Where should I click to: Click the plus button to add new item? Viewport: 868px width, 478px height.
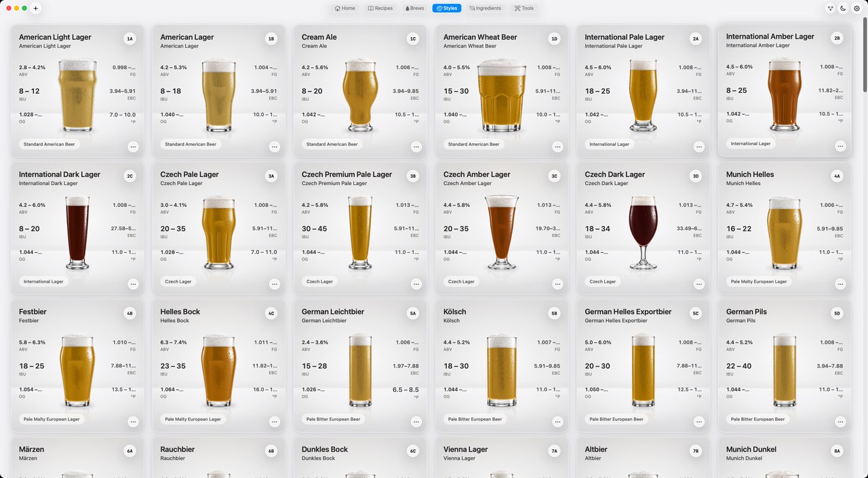(x=36, y=8)
